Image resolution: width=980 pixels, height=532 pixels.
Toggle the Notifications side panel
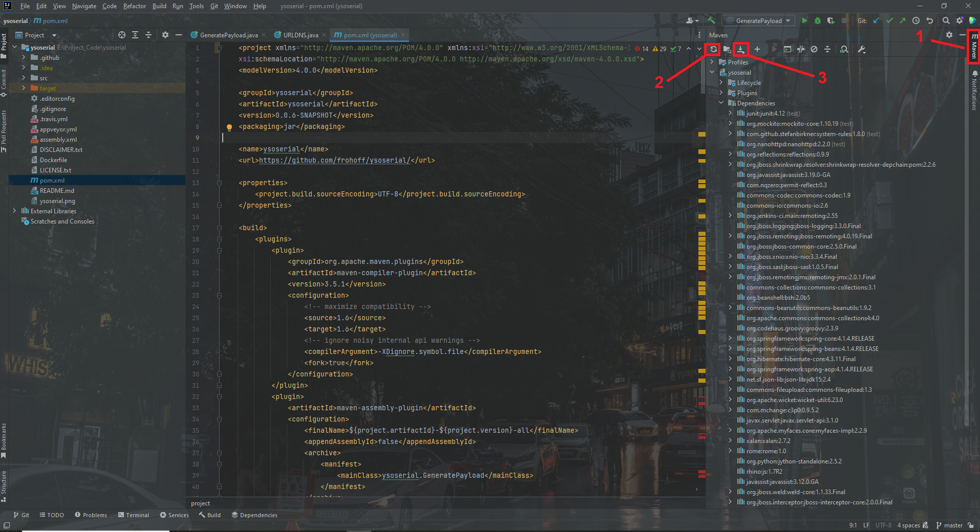tap(974, 90)
